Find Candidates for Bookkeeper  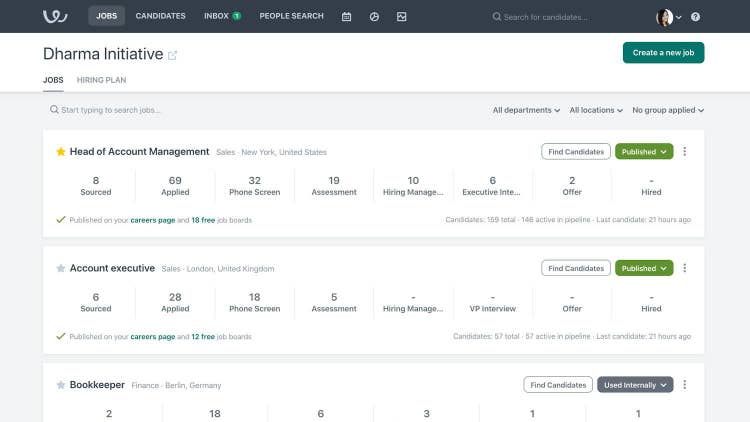pos(558,385)
